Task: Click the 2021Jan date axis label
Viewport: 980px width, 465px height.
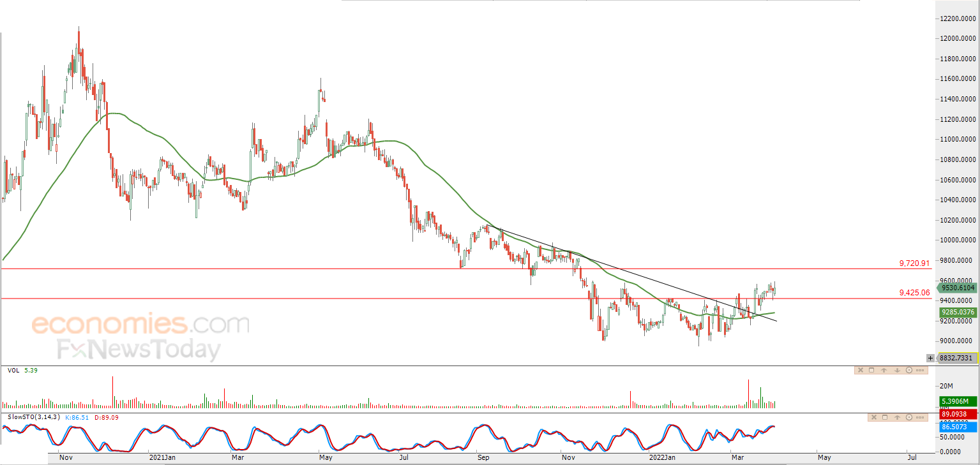Action: click(162, 457)
